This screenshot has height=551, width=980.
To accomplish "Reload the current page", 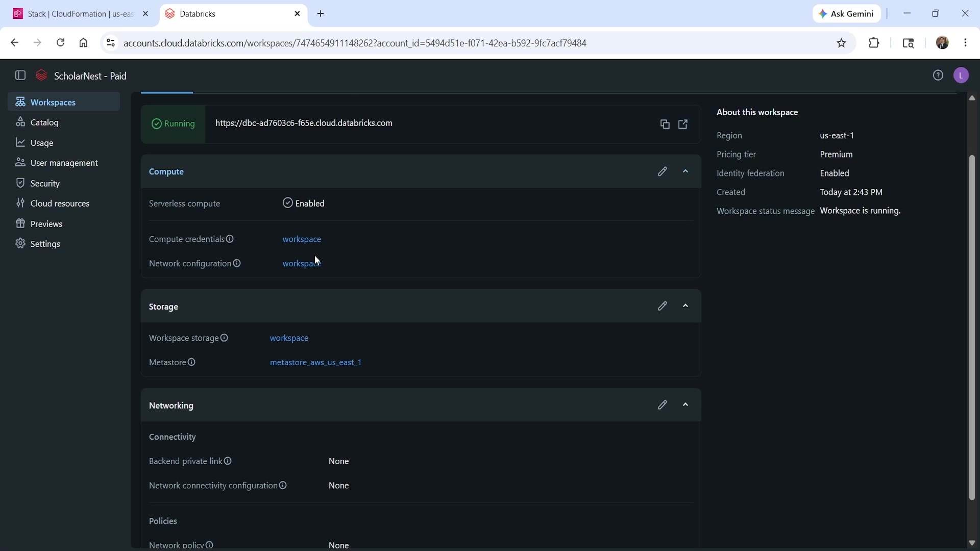I will (60, 43).
